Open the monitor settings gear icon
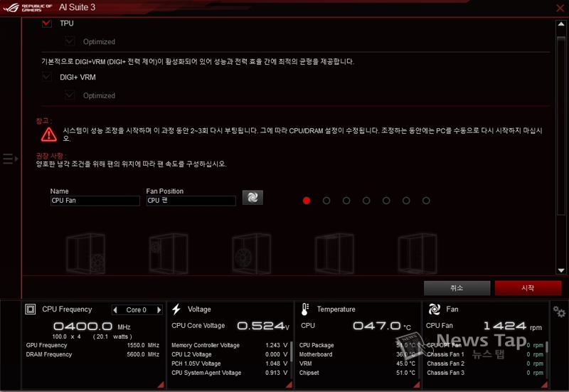569x392 pixels. click(560, 312)
